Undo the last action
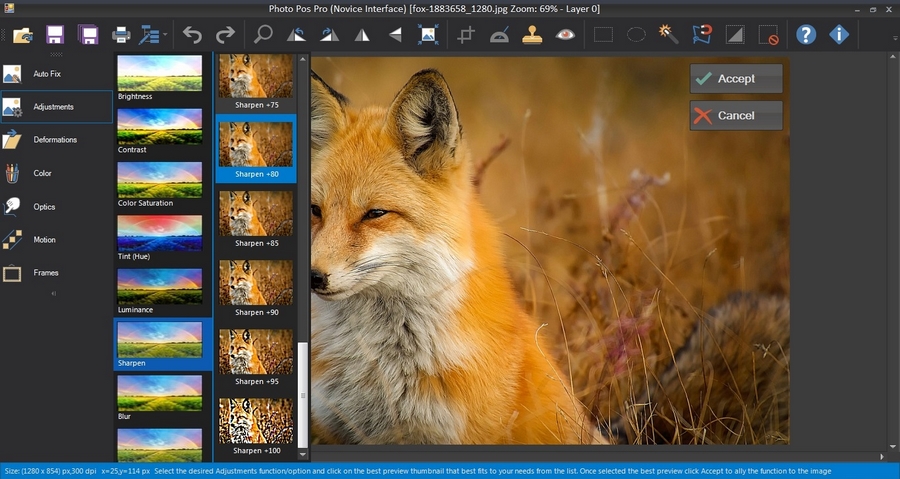The height and width of the screenshot is (479, 900). tap(192, 35)
